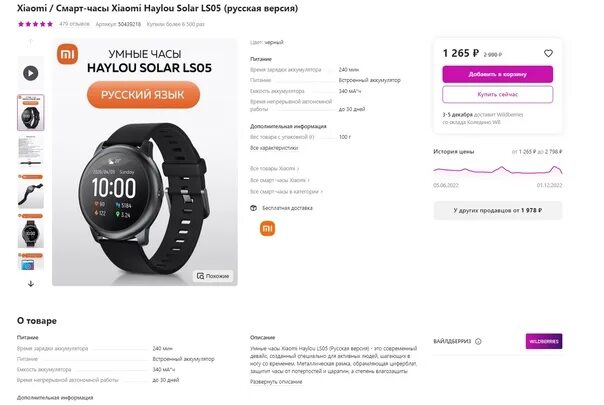Open У других продавцов от 1 978 ₽
Image resolution: width=604 pixels, height=405 pixels.
[x=497, y=210]
